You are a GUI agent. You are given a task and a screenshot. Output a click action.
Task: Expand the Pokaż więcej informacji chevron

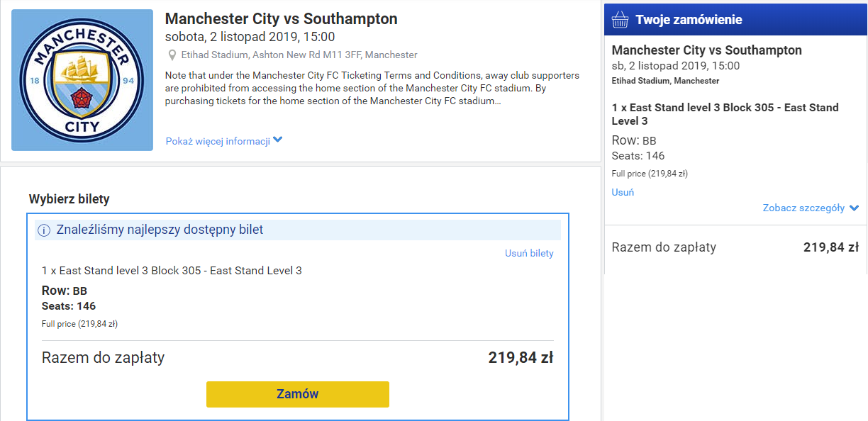click(277, 140)
